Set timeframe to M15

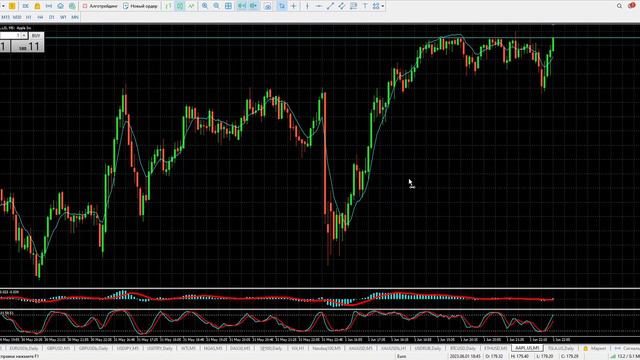point(5,17)
